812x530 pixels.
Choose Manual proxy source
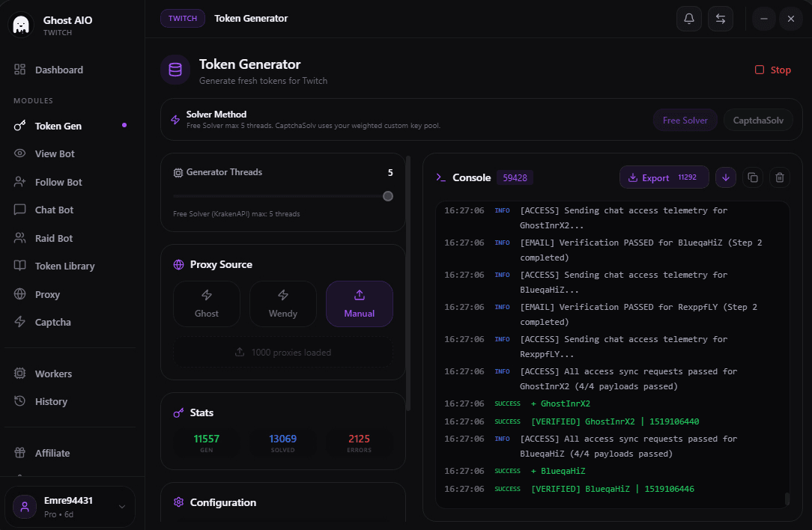point(359,304)
